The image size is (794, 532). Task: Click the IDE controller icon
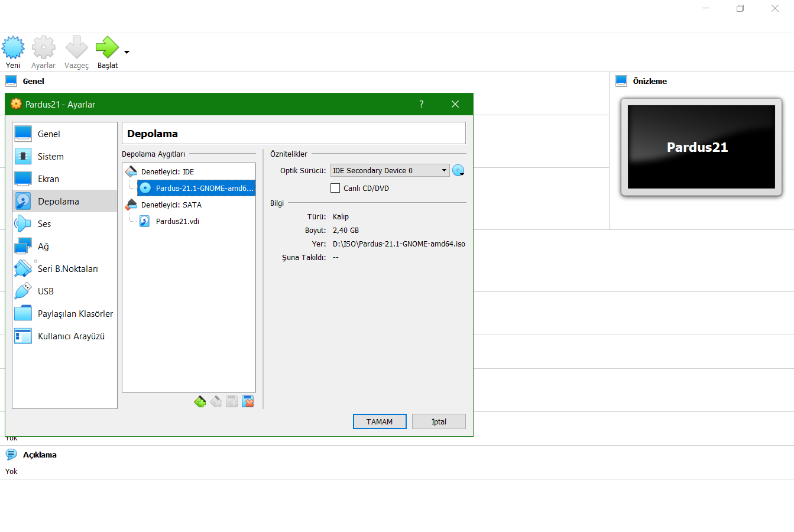click(x=131, y=171)
